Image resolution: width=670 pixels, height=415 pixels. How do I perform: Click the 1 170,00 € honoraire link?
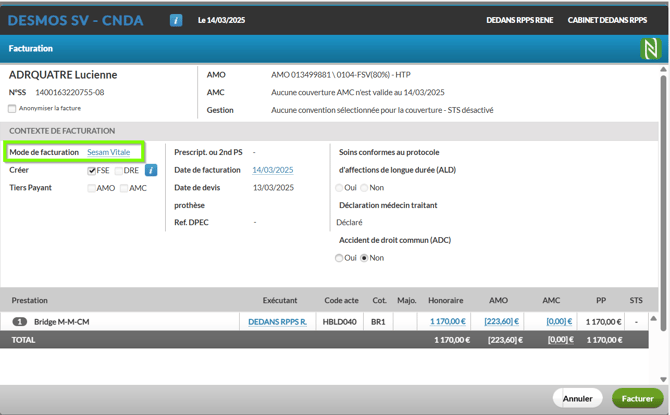pyautogui.click(x=448, y=322)
